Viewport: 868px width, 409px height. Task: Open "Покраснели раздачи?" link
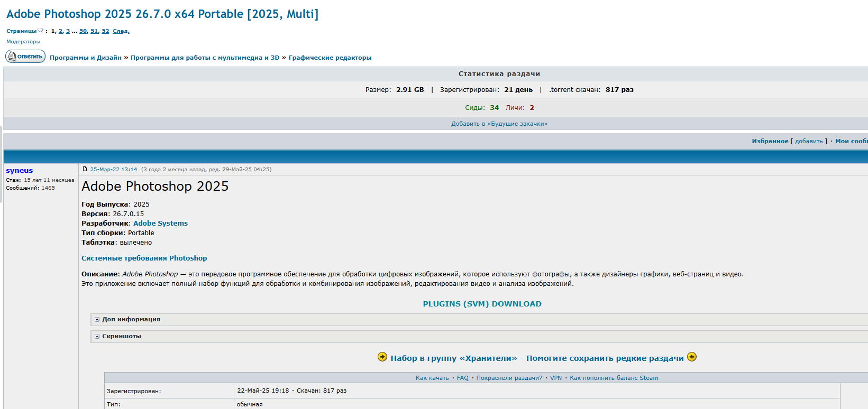509,378
